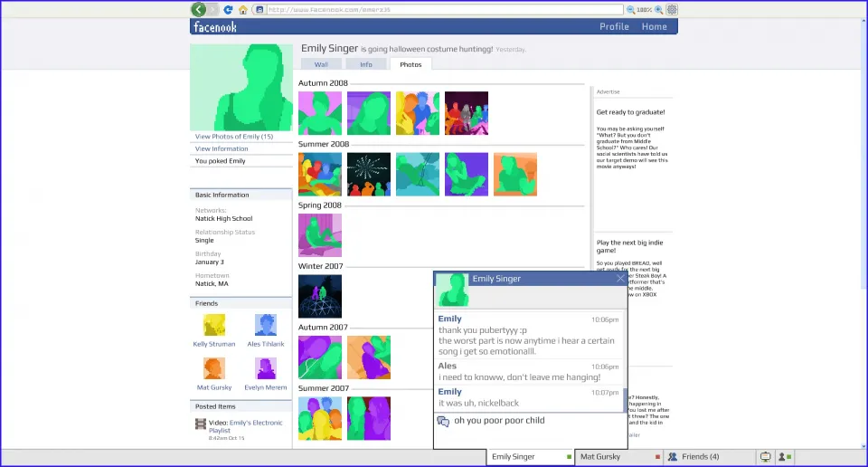Click the chat message input field
868x467 pixels.
tap(531, 430)
